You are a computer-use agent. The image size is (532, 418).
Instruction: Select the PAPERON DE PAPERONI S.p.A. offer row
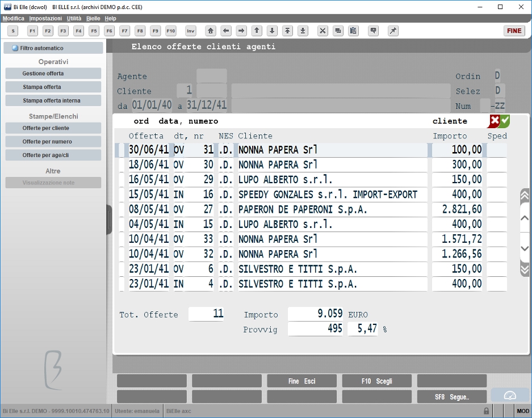point(313,209)
